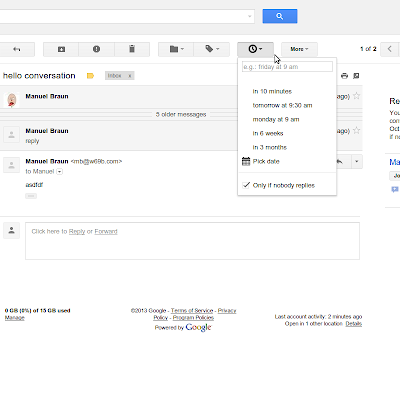This screenshot has height=400, width=400.
Task: Open account activity Details link
Action: click(x=354, y=324)
